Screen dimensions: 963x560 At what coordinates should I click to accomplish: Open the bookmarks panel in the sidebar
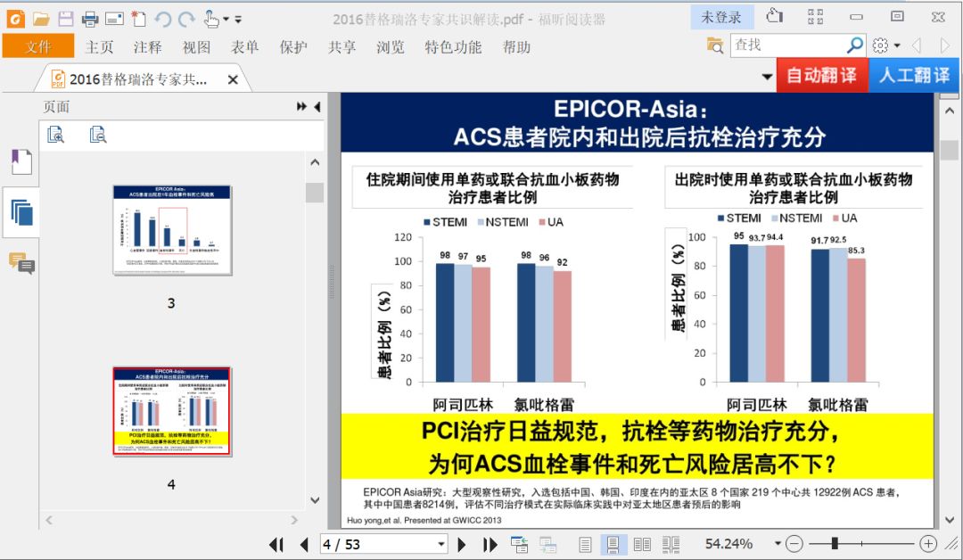pos(21,162)
